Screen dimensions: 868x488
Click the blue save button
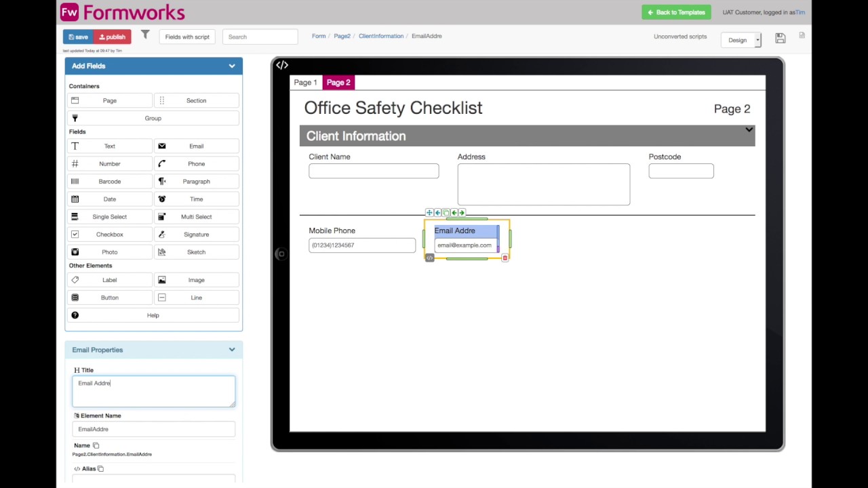pyautogui.click(x=78, y=37)
